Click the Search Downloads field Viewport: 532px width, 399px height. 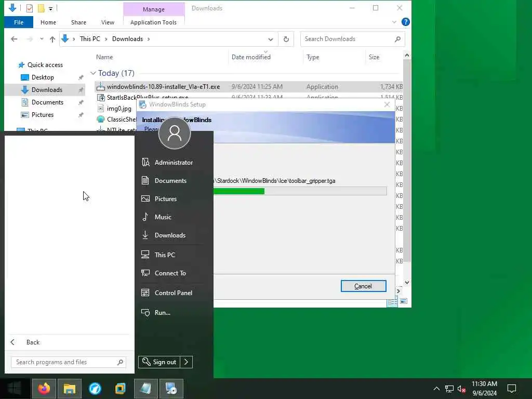pos(353,39)
